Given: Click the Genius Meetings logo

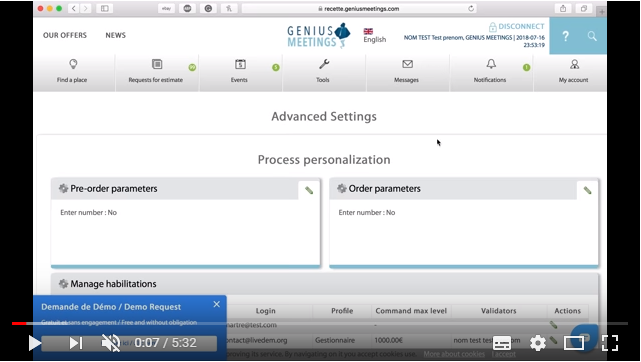Looking at the screenshot, I should click(318, 36).
